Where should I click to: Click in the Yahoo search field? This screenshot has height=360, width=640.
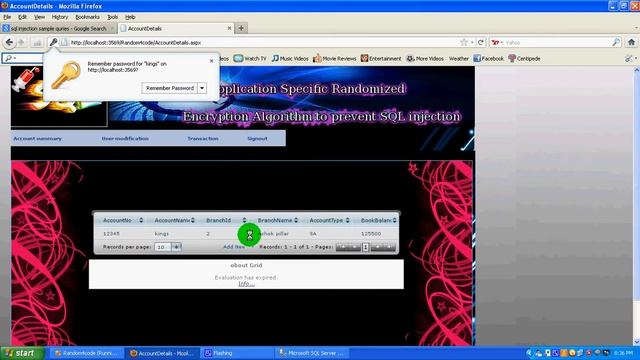[557, 42]
